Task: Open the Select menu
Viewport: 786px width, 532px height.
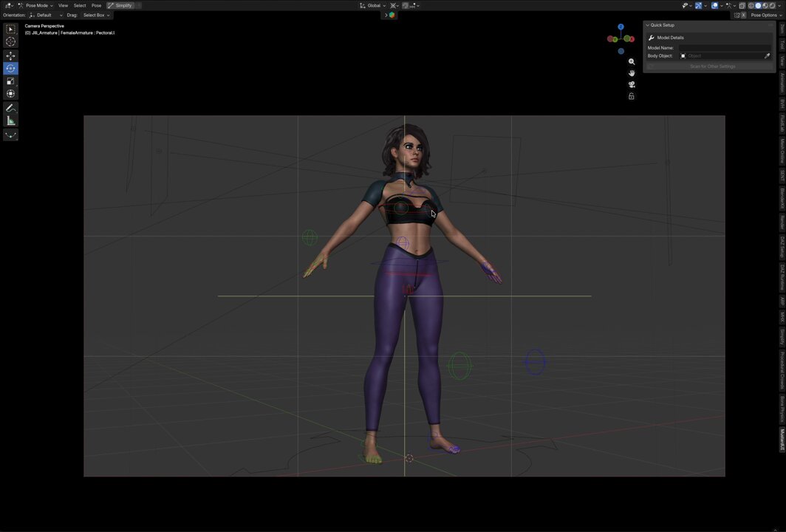Action: [x=80, y=5]
